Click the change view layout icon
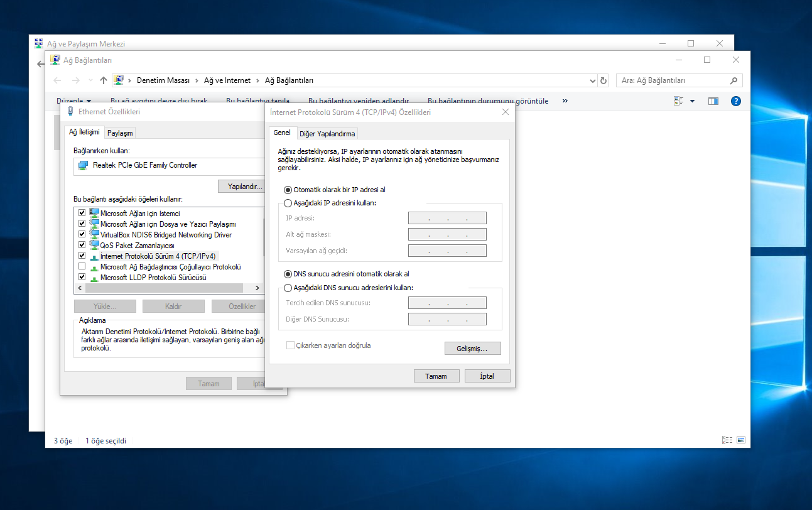This screenshot has width=812, height=510. [x=678, y=100]
